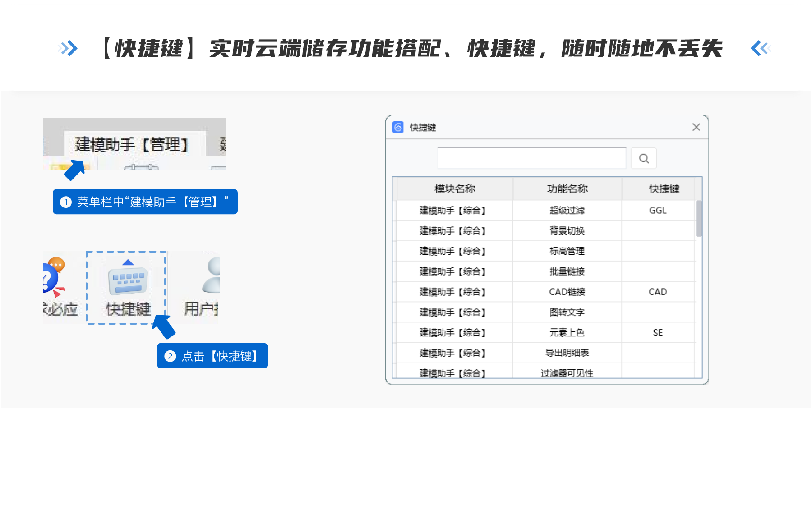Click the SE shortcut cell
The height and width of the screenshot is (515, 812).
click(658, 333)
